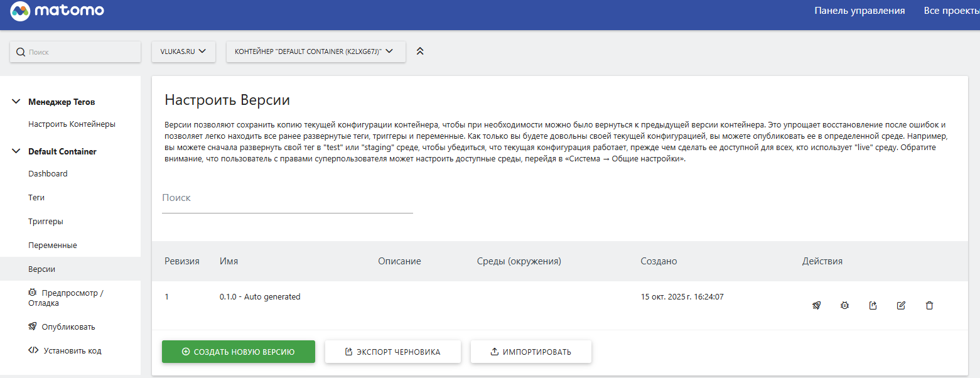This screenshot has width=980, height=378.
Task: Click the rocket publish icon in version row
Action: pos(816,306)
